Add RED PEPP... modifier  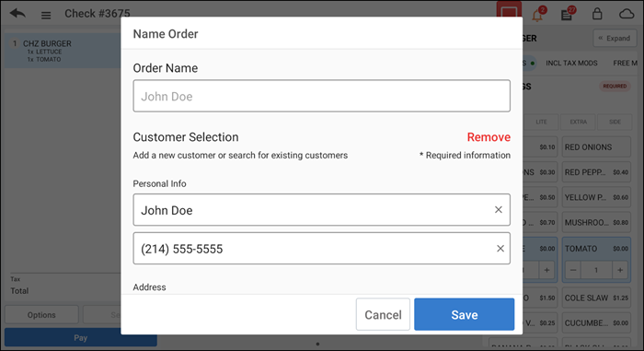[x=596, y=172]
